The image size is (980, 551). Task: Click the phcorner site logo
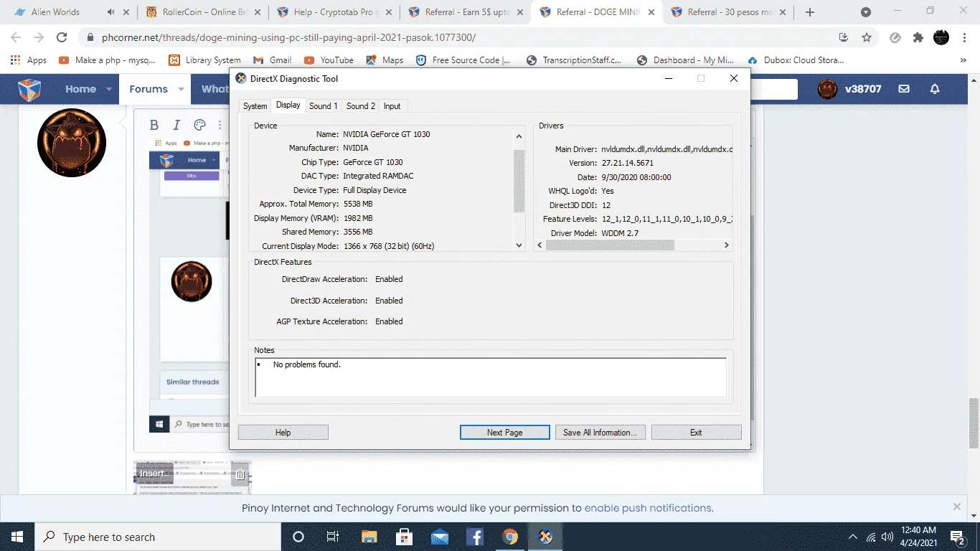coord(29,89)
